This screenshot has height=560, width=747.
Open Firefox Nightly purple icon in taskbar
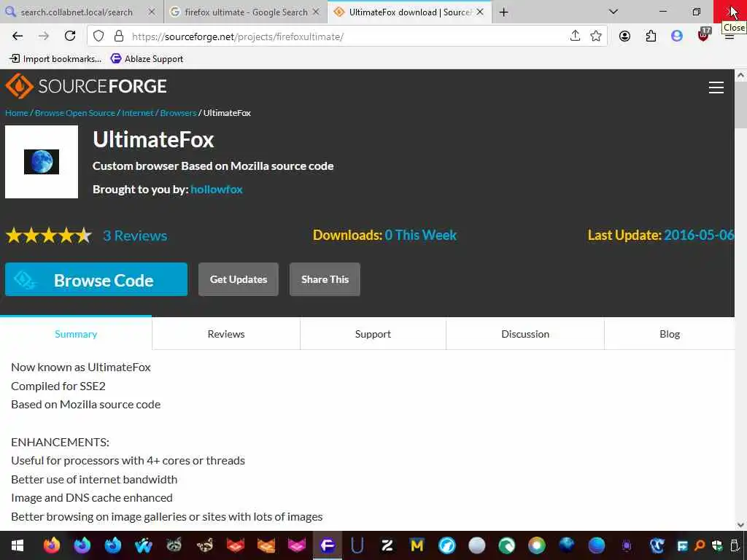(x=82, y=545)
